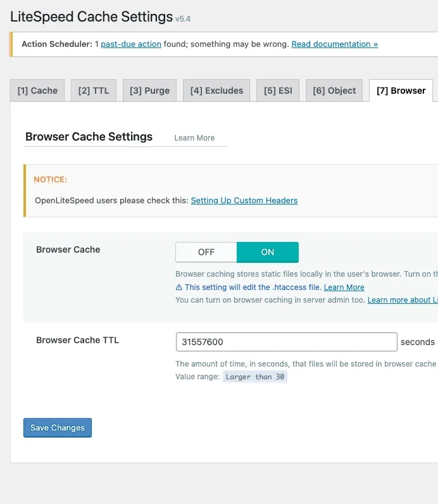This screenshot has width=438, height=504.
Task: Click the Save Changes button
Action: pos(58,427)
